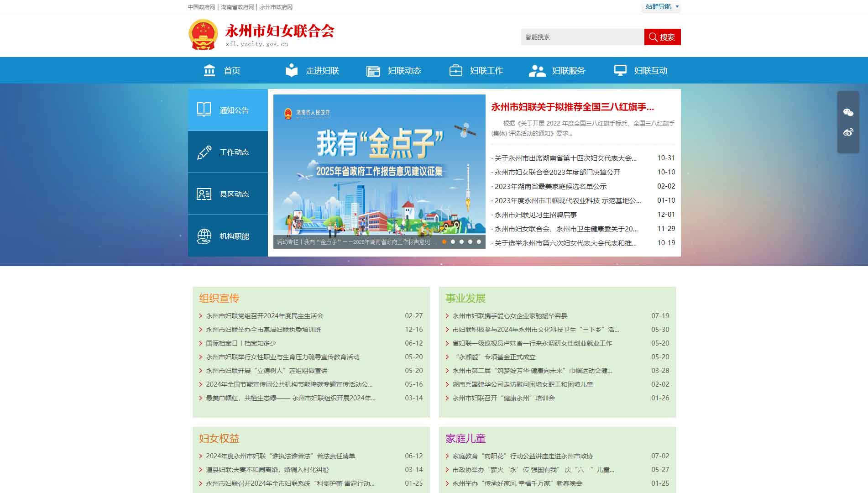868x493 pixels.
Task: Open the 妇女权益 section heading
Action: pos(219,438)
